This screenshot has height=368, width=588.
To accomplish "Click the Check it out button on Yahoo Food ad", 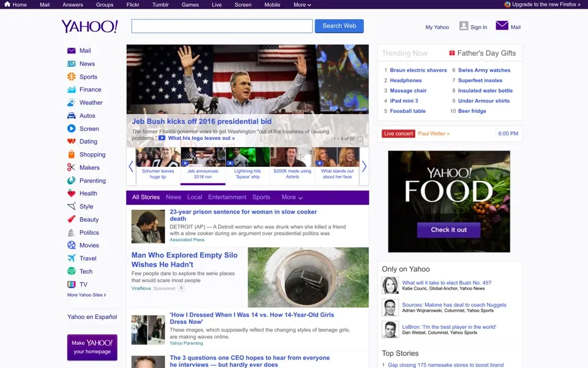I will pos(449,230).
